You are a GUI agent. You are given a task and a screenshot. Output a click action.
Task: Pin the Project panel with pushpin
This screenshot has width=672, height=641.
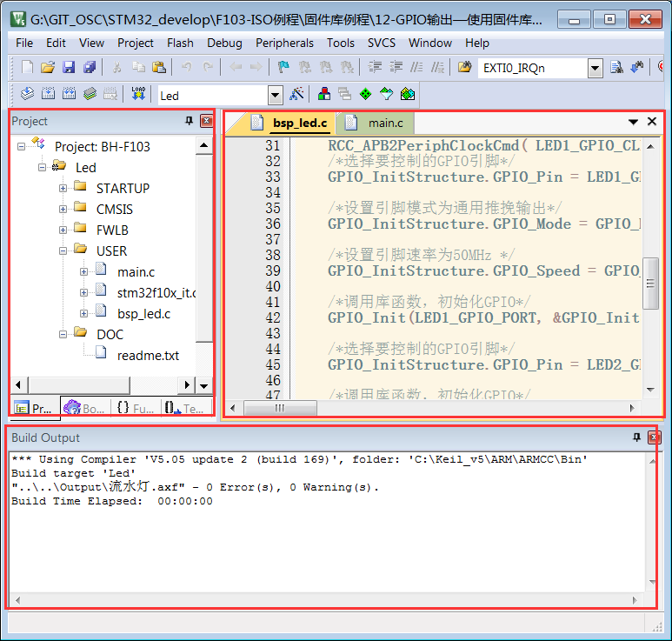point(189,122)
